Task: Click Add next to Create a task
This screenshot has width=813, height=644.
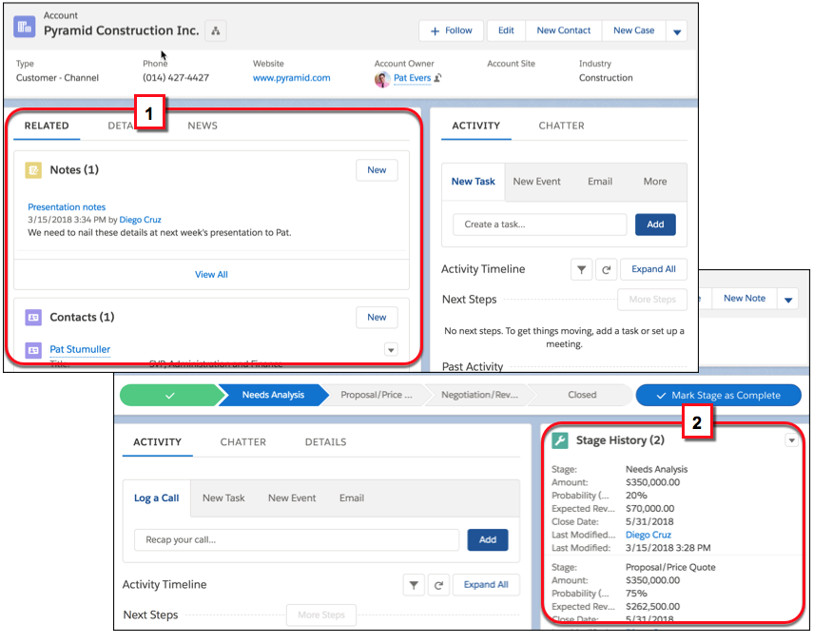Action: tap(655, 224)
